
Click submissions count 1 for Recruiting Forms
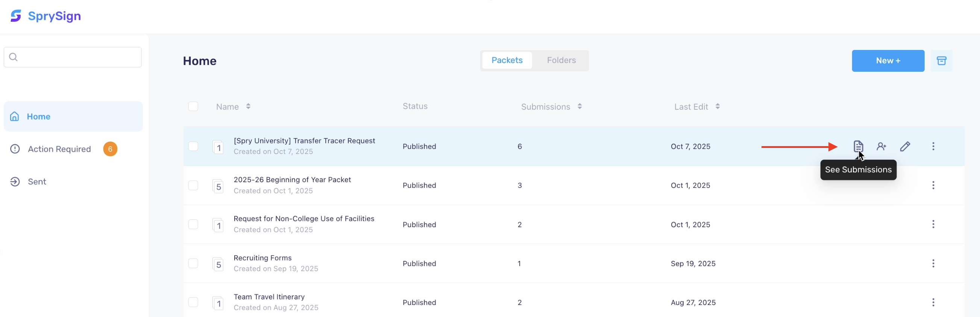(x=519, y=263)
